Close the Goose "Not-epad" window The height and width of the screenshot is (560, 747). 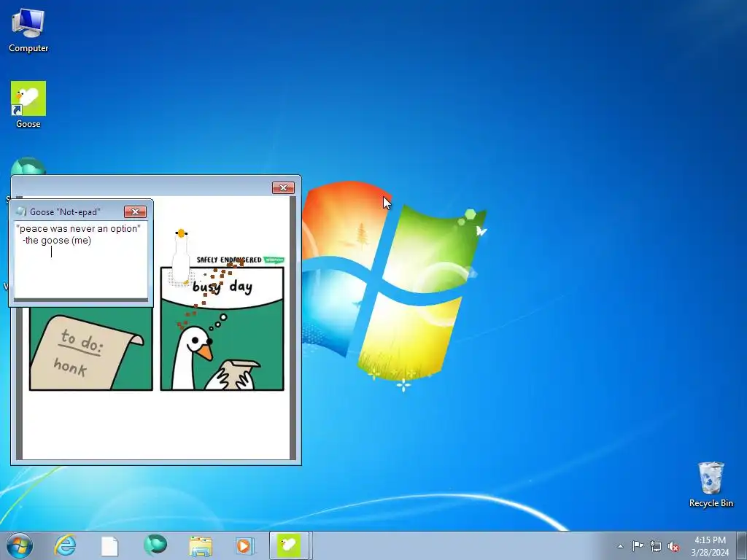click(x=135, y=212)
